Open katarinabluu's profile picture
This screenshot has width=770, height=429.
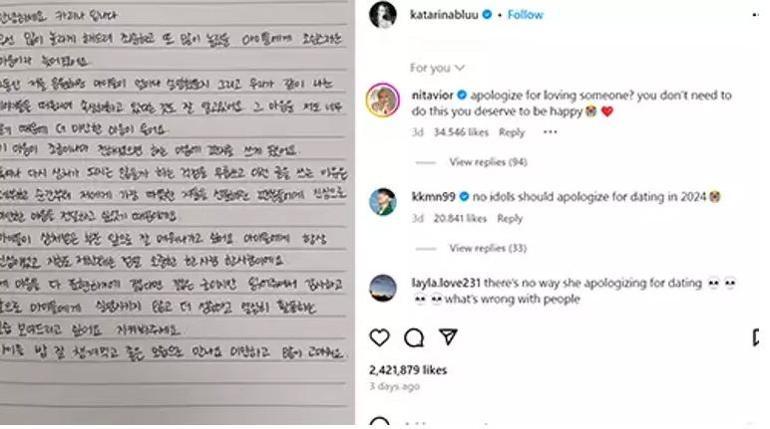click(383, 15)
